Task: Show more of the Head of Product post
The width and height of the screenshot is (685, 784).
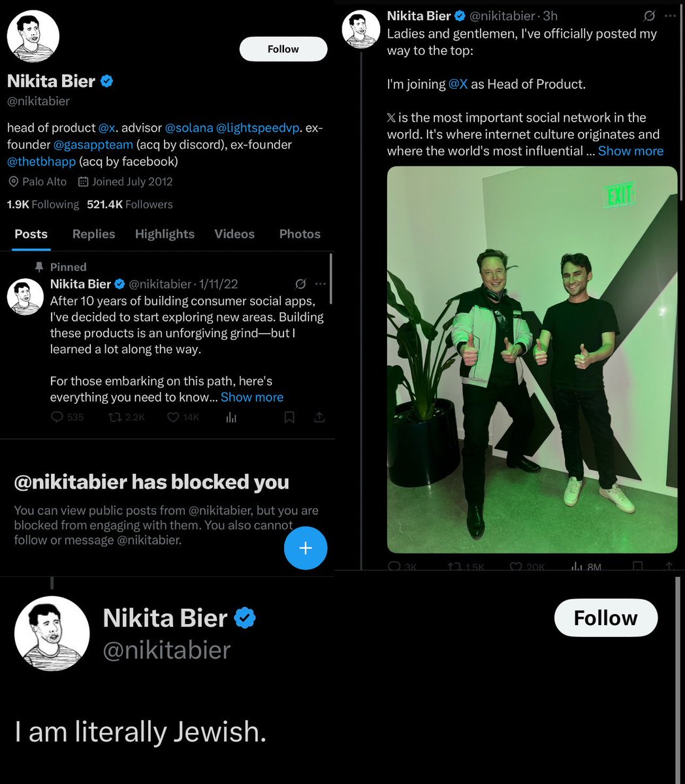Action: click(x=631, y=151)
